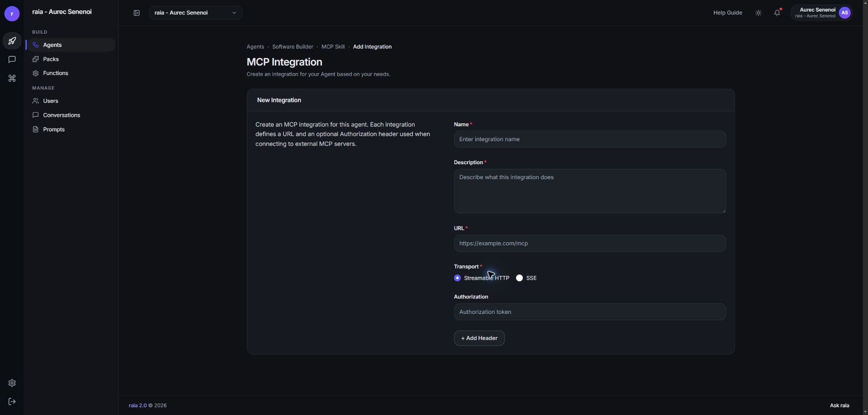Go to Agents breadcrumb
Viewport: 868px width, 415px height.
point(255,47)
